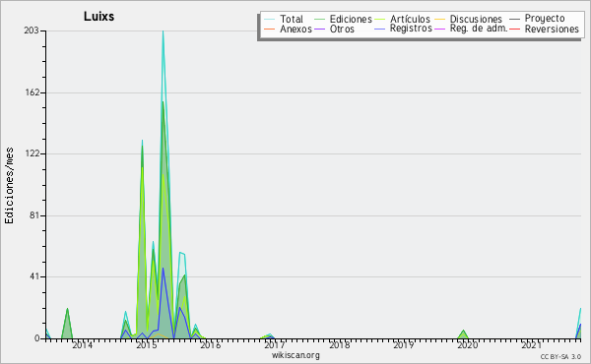Viewport: 591px width, 364px height.
Task: Click the x-axis year 2018
Action: tap(339, 344)
